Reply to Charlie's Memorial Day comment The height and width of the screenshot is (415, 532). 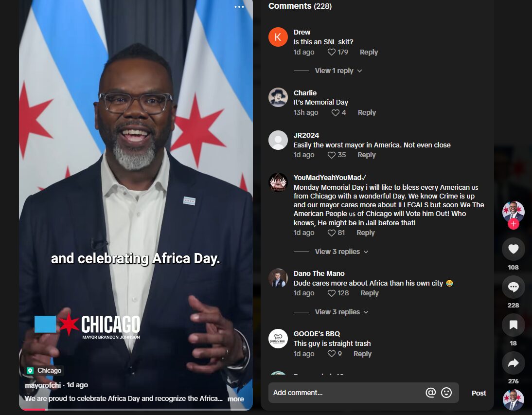point(367,113)
